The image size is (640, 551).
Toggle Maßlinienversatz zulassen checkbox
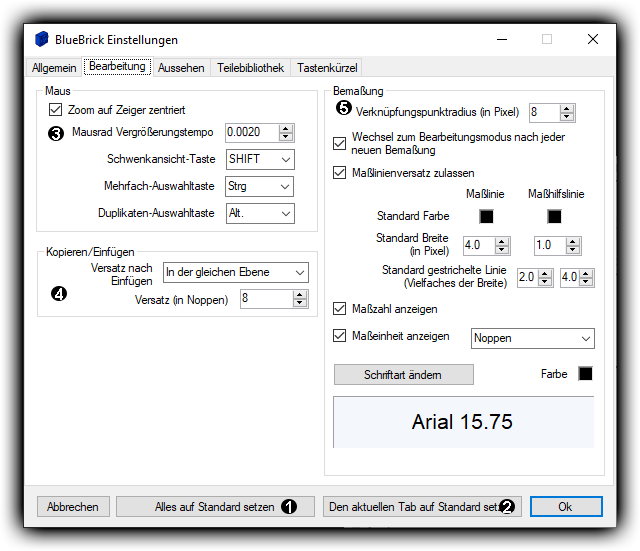tap(340, 173)
